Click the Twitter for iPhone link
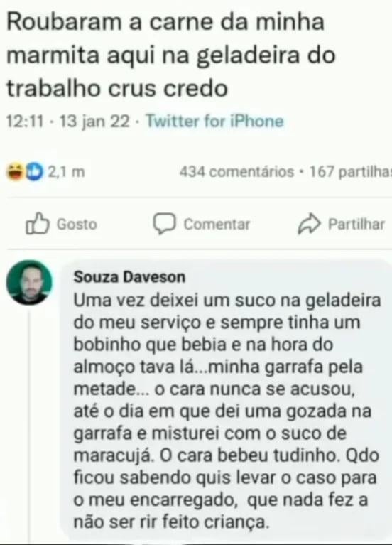The image size is (392, 545). 214,121
